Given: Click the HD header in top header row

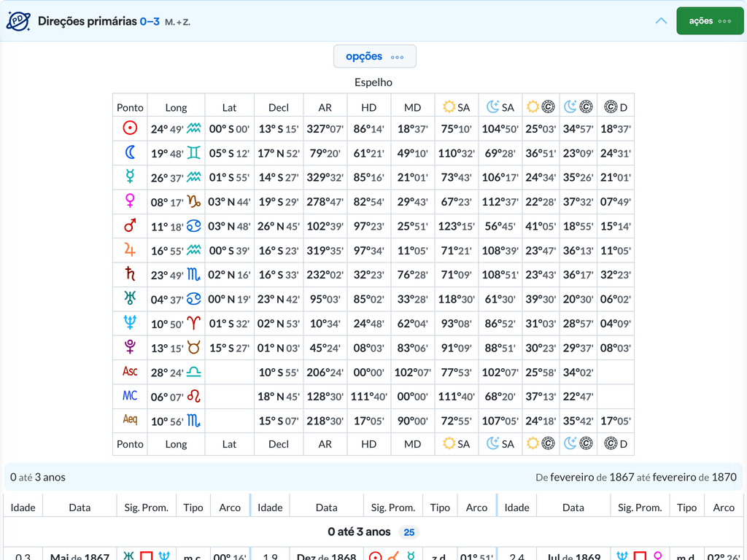Looking at the screenshot, I should (368, 108).
